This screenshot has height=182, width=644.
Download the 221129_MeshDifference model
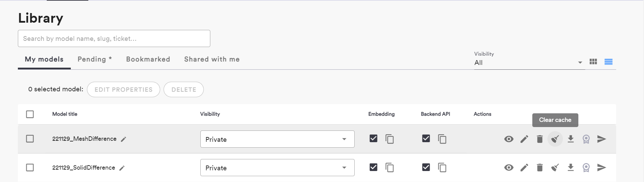(570, 139)
